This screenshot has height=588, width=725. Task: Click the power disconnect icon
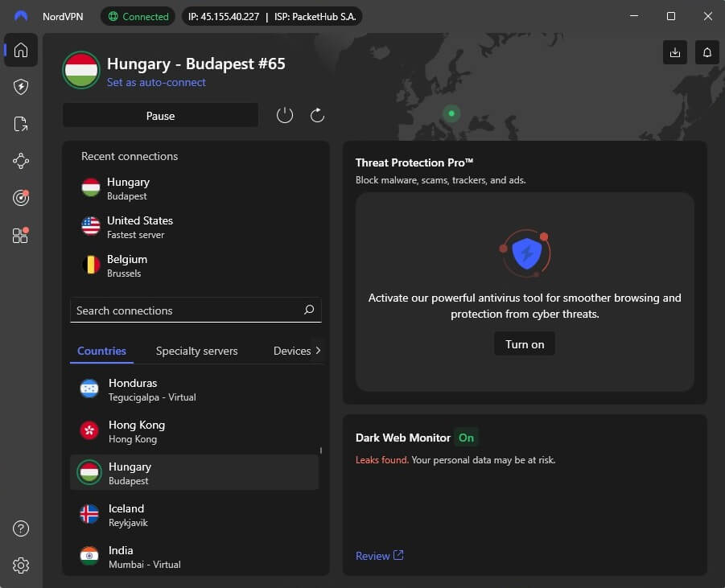coord(285,115)
